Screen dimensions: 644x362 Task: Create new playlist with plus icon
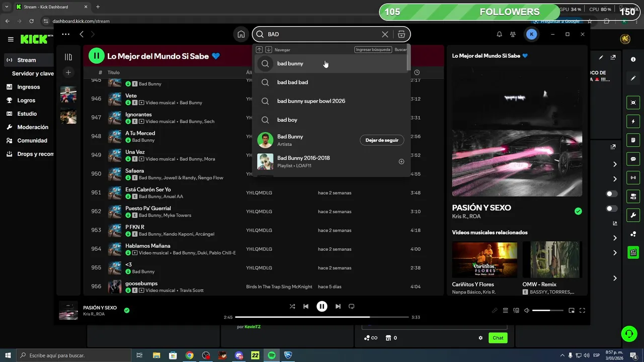point(68,72)
